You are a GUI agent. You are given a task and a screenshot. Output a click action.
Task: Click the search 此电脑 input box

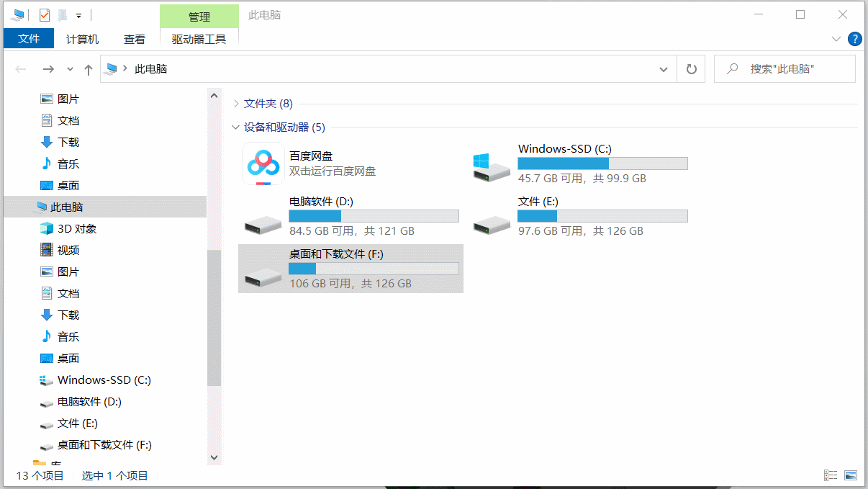click(785, 69)
